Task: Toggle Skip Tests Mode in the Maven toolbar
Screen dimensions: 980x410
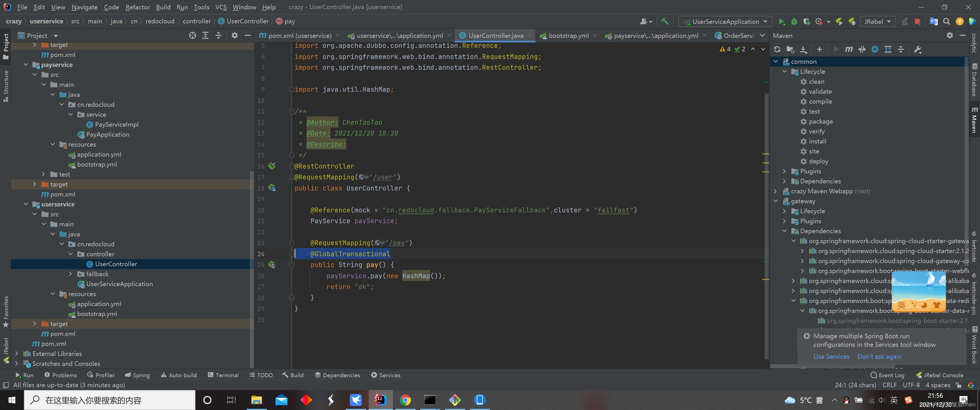Action: [875, 50]
